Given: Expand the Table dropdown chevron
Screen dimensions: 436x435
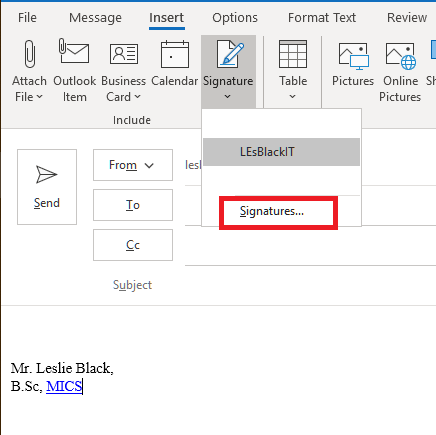Looking at the screenshot, I should click(x=292, y=97).
